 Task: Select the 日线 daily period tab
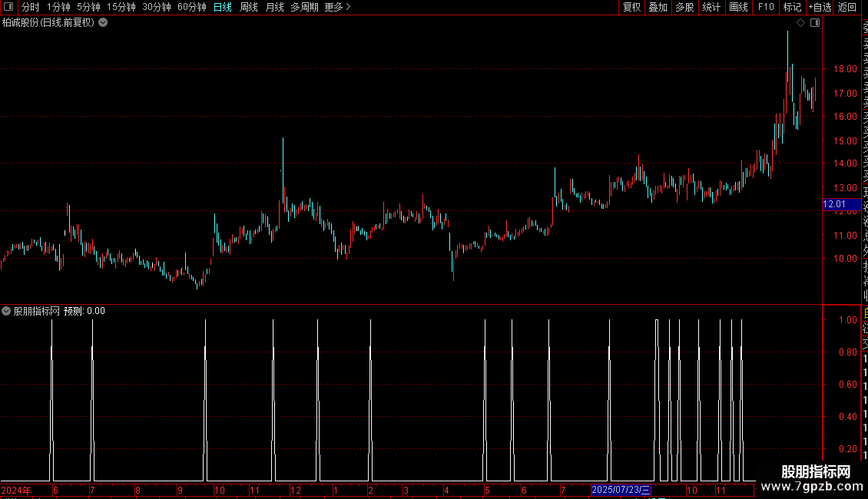(x=223, y=7)
